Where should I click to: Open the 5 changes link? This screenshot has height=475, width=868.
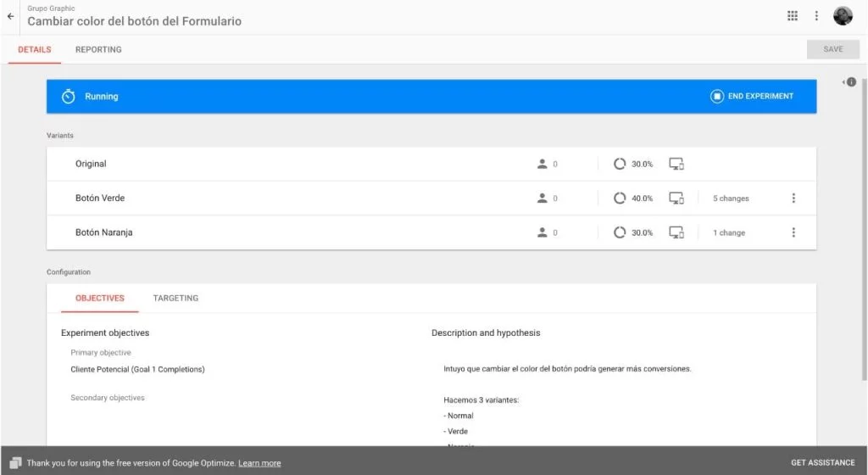coord(731,198)
